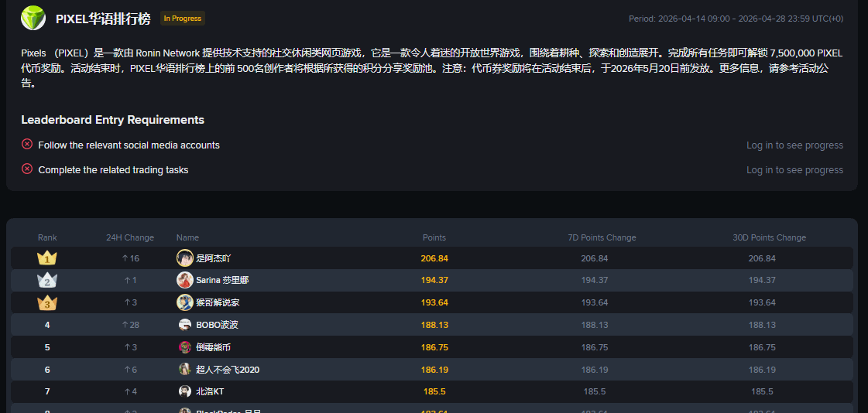Click the orange 185.5 points value
868x413 pixels.
[434, 391]
